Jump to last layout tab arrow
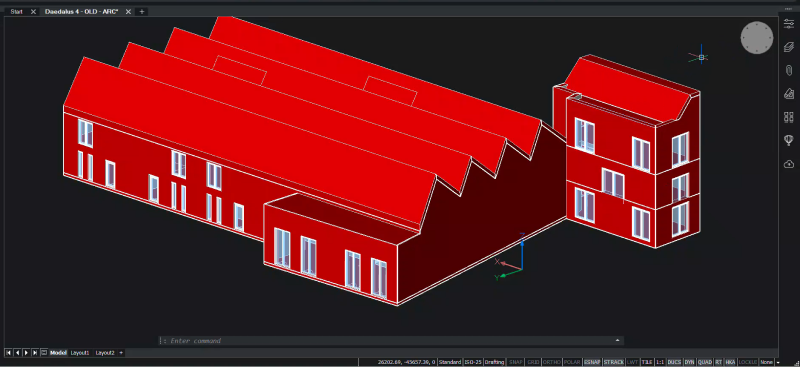This screenshot has width=800, height=367. (x=35, y=353)
